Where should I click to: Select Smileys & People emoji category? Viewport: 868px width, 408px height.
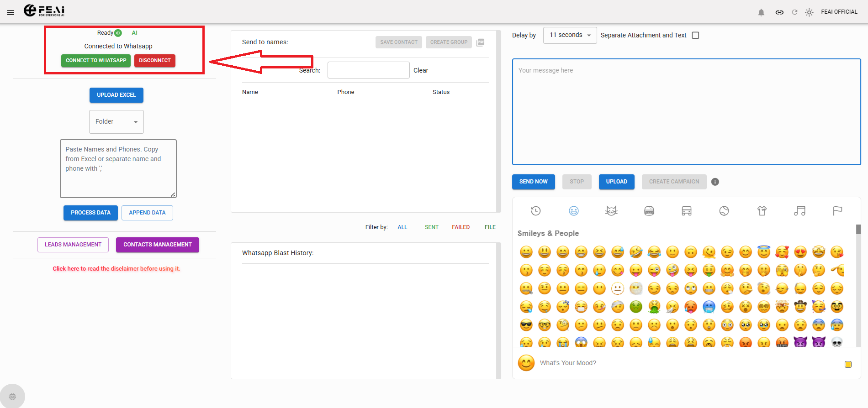point(574,211)
